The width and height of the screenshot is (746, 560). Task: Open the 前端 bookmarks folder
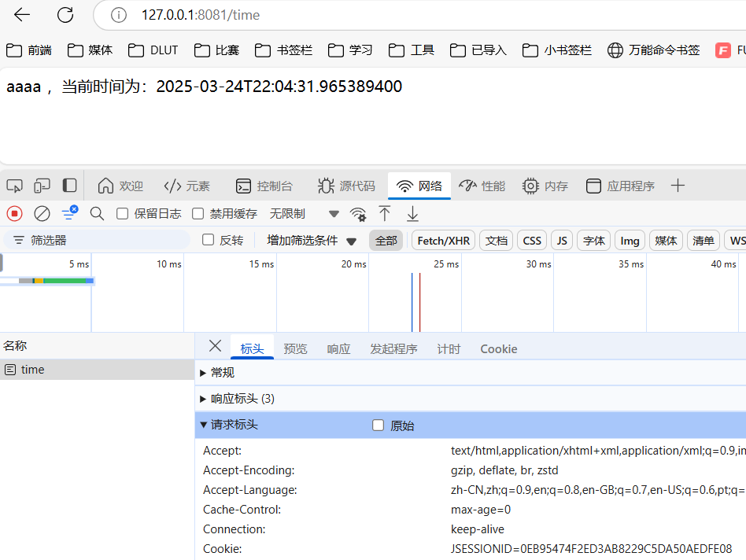[29, 50]
